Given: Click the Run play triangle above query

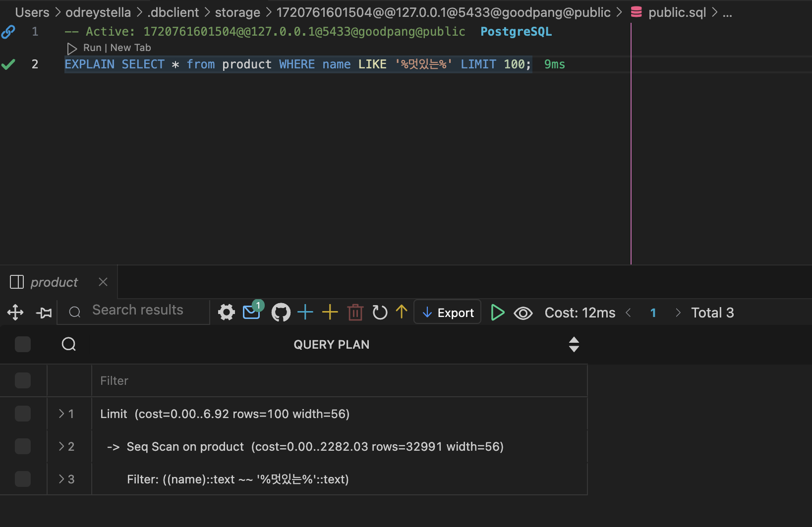Looking at the screenshot, I should (x=72, y=48).
